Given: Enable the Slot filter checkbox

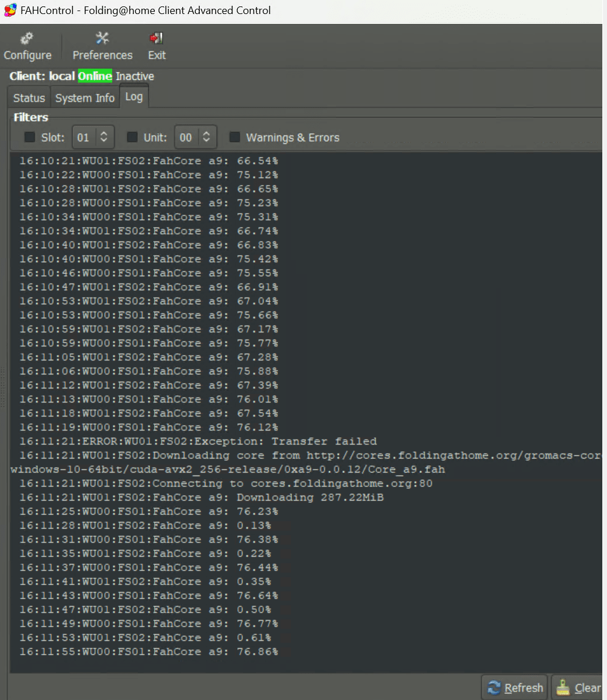Looking at the screenshot, I should 30,137.
